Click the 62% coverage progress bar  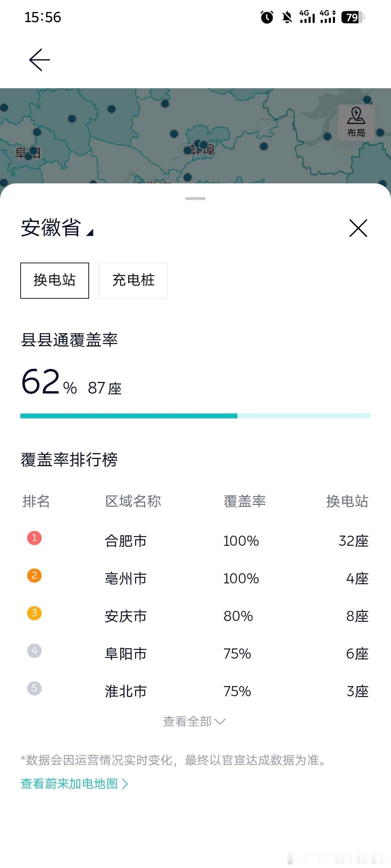(x=195, y=416)
